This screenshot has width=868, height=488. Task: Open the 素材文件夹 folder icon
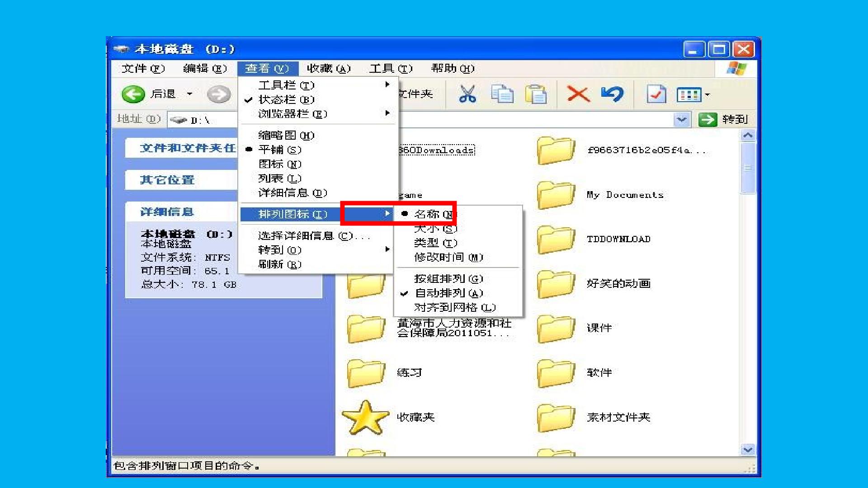[x=556, y=418]
